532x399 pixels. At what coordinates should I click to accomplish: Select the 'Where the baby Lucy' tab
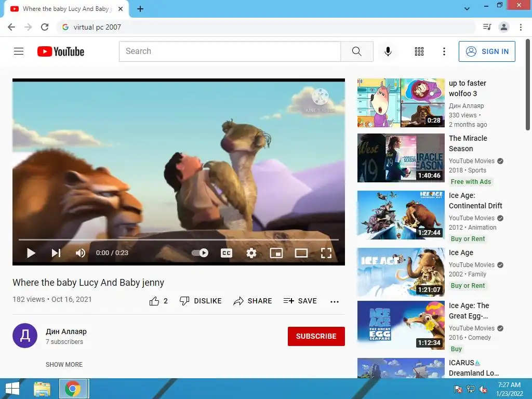(66, 9)
